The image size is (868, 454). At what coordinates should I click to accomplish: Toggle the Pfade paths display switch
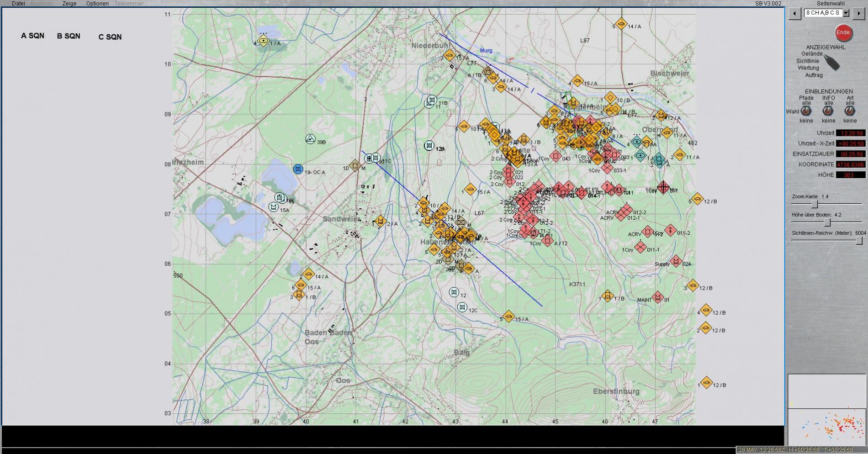pos(806,111)
